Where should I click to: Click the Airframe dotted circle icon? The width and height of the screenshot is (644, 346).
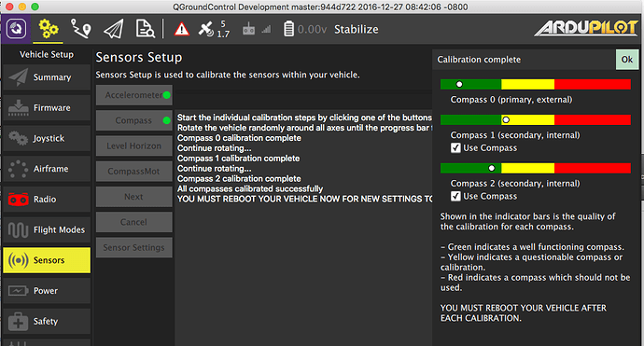click(18, 169)
